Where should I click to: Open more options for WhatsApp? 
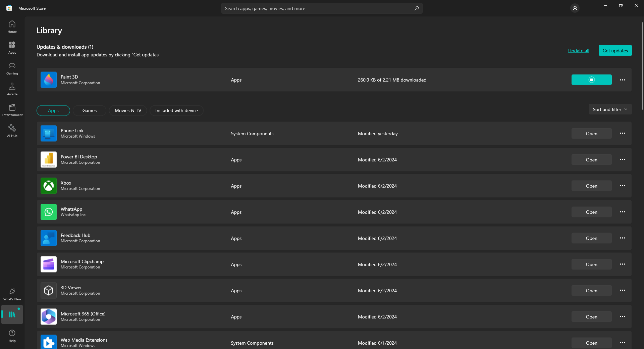pyautogui.click(x=623, y=212)
